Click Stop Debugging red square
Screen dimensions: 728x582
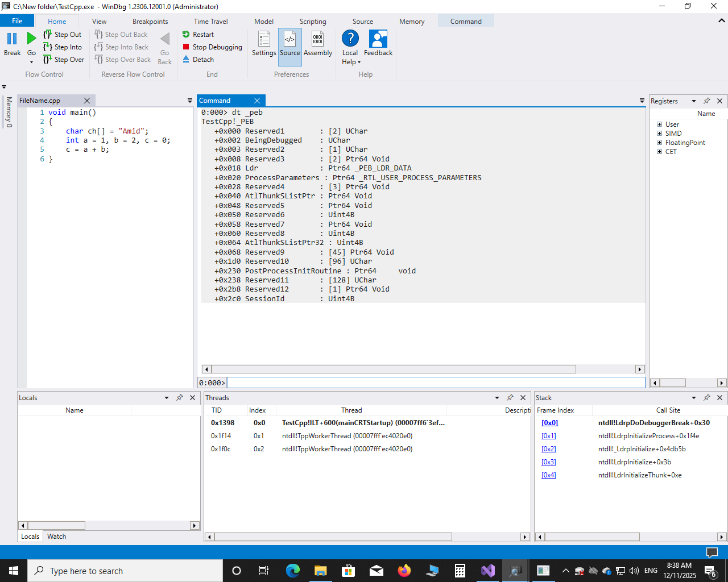[186, 47]
